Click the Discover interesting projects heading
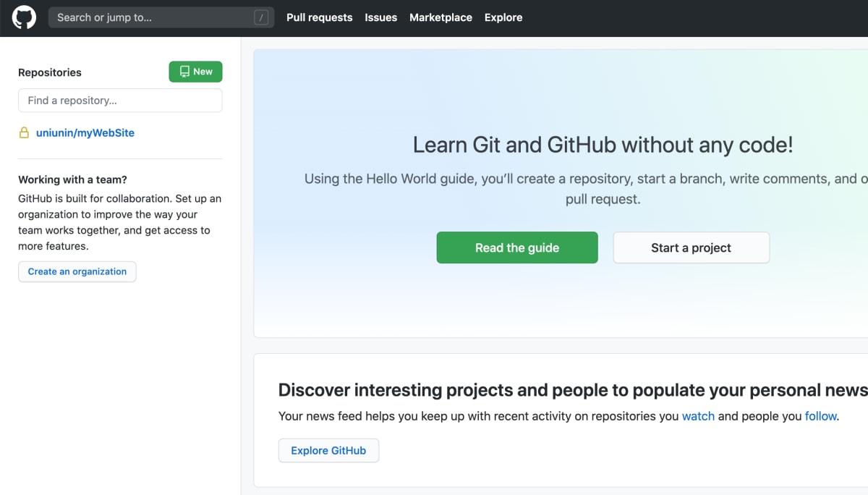This screenshot has height=495, width=868. coord(573,390)
